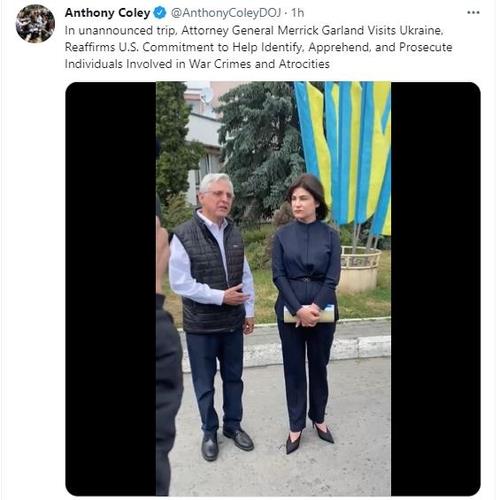Play the embedded Ukraine visit video
Screen dimensions: 500x500
pyautogui.click(x=273, y=289)
